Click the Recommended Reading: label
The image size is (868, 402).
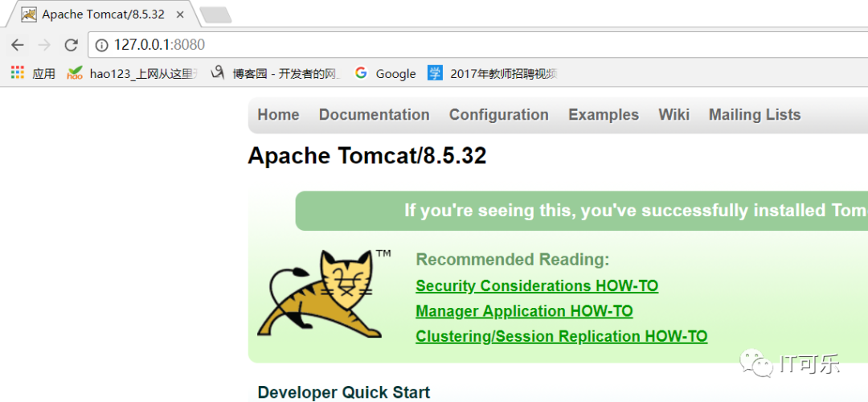tap(513, 260)
